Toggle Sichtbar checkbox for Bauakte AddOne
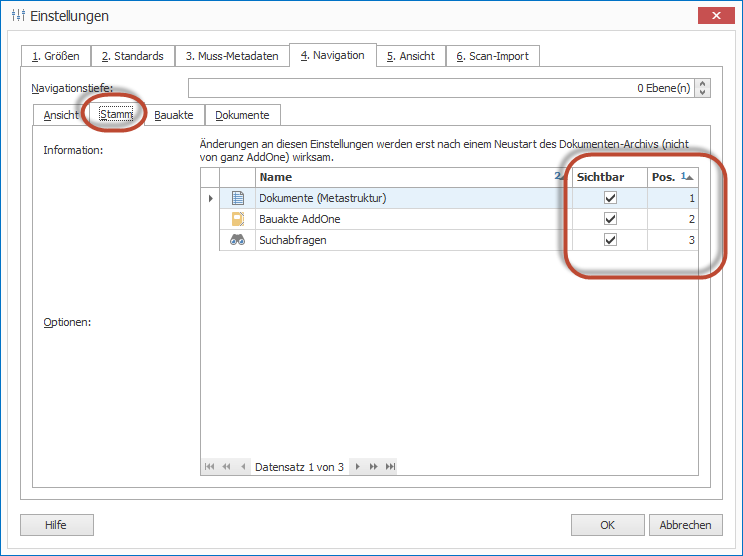 point(610,219)
